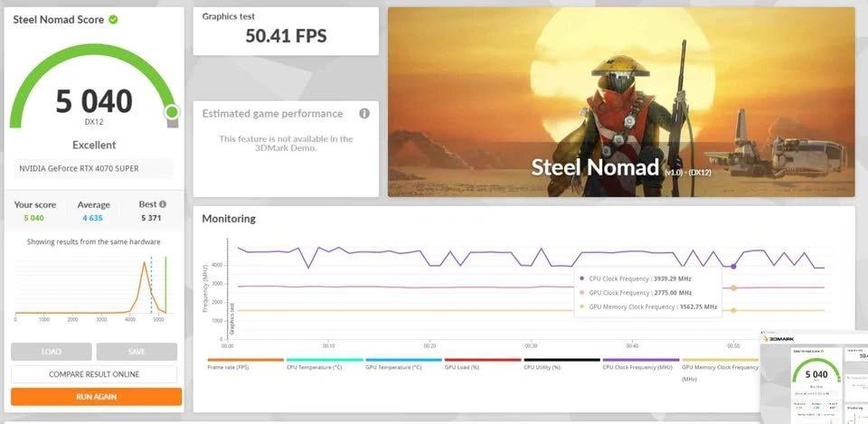Click 'Showing results from the same hardware' text
The image size is (868, 424).
point(94,242)
